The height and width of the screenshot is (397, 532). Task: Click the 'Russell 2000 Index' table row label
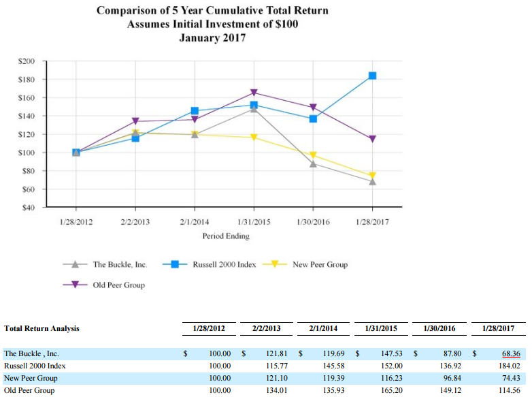34,366
